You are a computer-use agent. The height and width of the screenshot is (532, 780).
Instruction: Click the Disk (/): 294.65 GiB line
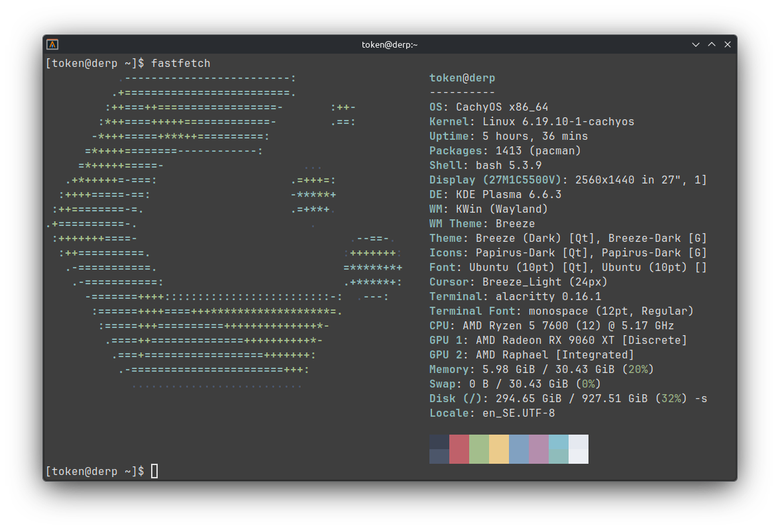coord(568,399)
